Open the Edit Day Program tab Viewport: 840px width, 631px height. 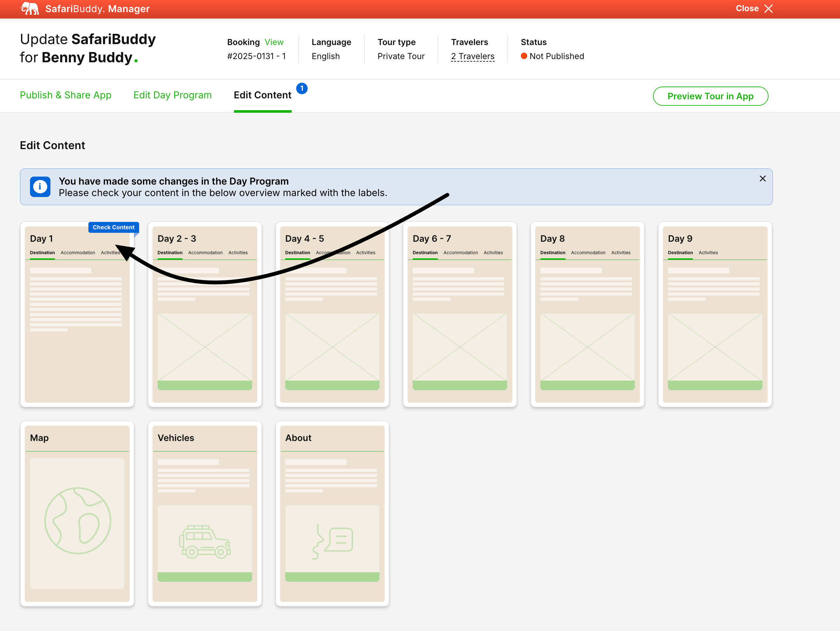click(172, 95)
